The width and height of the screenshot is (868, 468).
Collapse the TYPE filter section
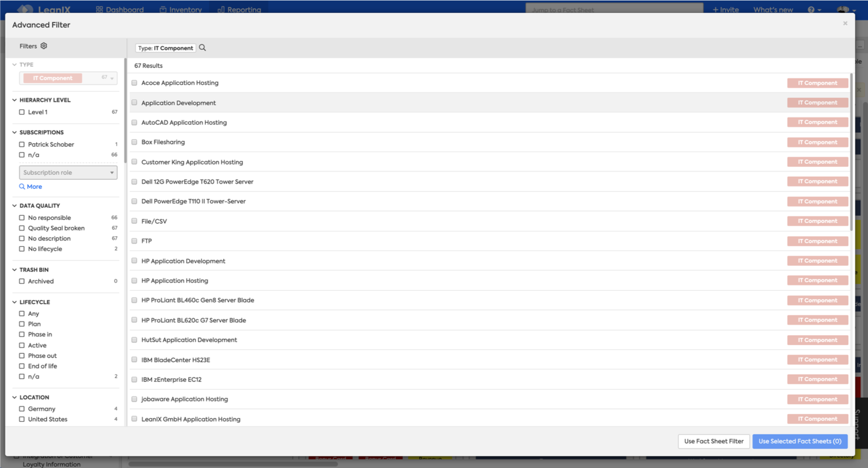pyautogui.click(x=15, y=65)
